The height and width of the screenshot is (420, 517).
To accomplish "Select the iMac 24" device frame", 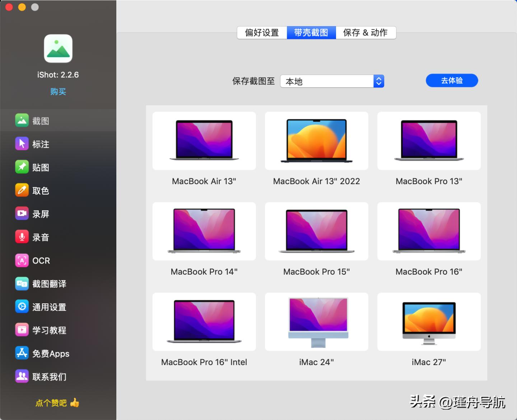I will click(316, 322).
